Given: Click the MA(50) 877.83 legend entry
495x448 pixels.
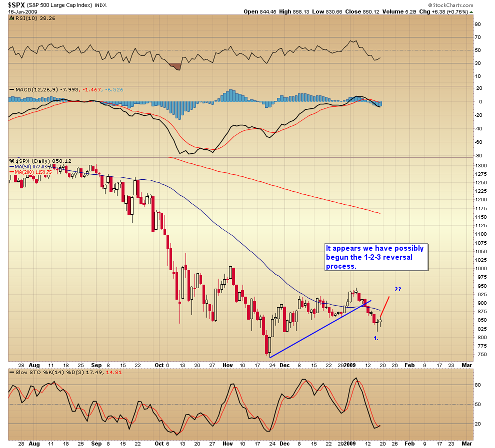Looking at the screenshot, I should (x=30, y=167).
